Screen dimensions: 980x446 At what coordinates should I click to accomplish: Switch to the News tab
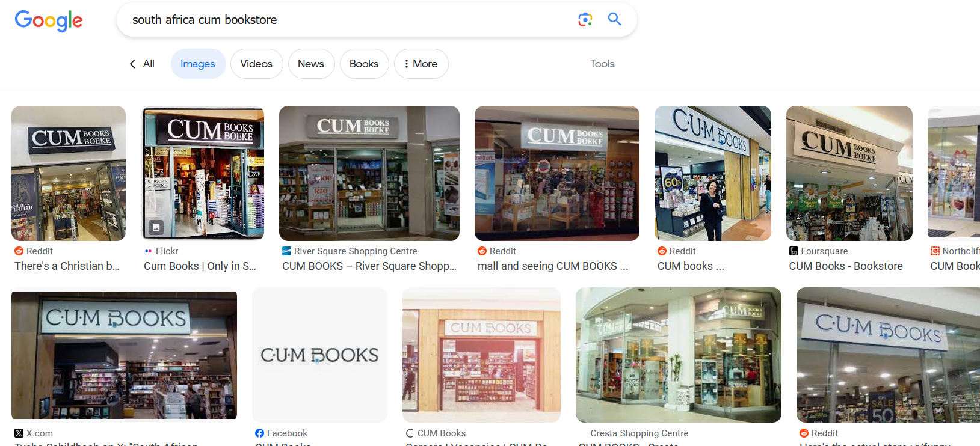(x=311, y=64)
